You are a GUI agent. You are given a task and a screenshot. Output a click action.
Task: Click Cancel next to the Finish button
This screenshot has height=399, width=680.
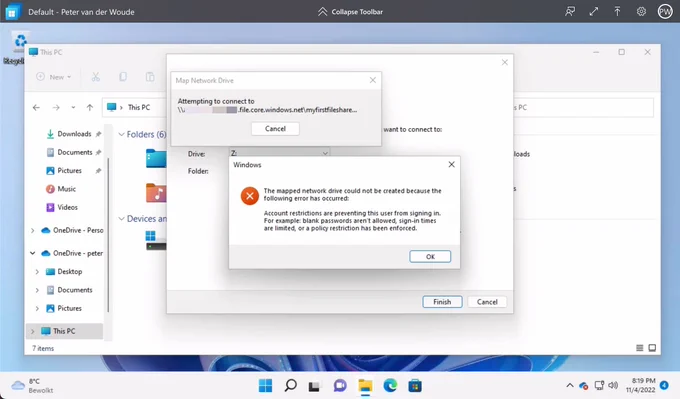tap(487, 302)
